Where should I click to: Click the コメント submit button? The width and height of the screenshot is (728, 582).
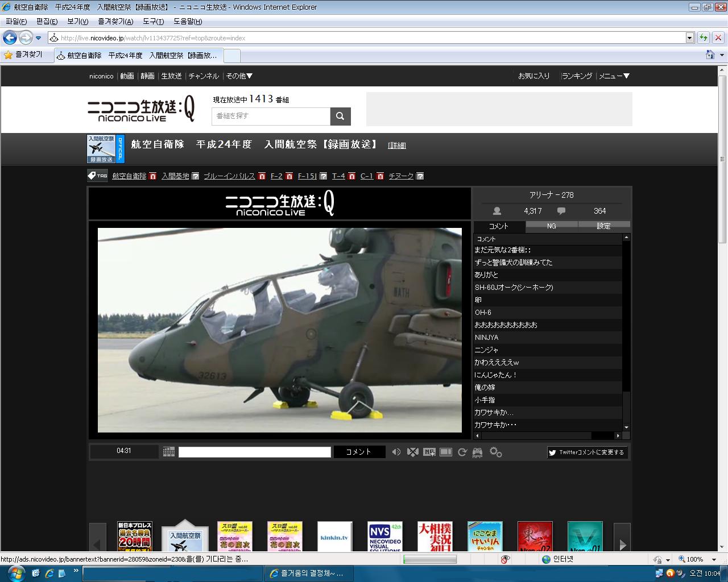pos(359,452)
